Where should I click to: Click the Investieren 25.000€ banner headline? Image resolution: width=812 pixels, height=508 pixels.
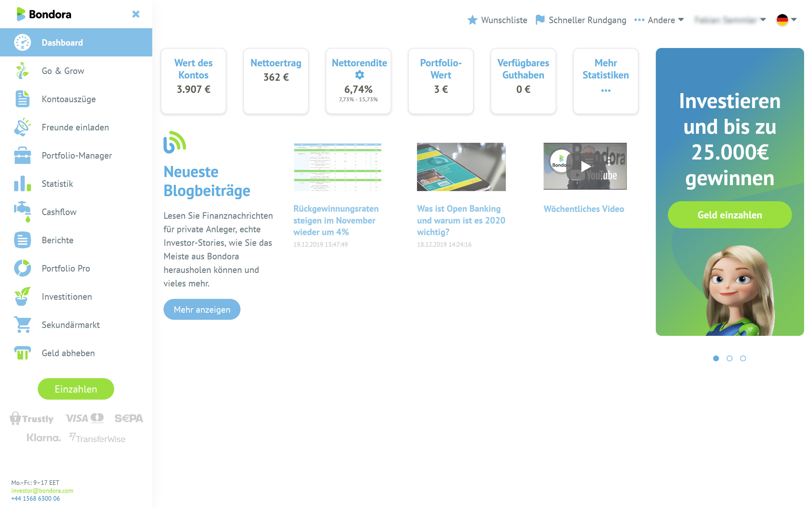(730, 139)
